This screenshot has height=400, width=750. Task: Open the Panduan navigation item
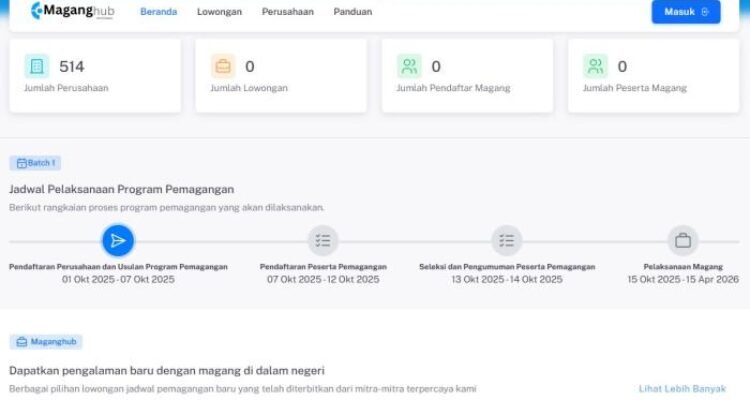pyautogui.click(x=353, y=12)
